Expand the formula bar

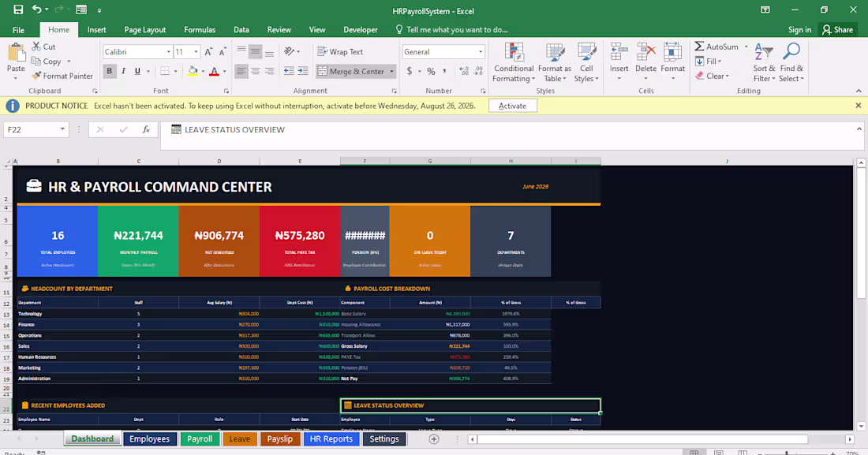[859, 129]
